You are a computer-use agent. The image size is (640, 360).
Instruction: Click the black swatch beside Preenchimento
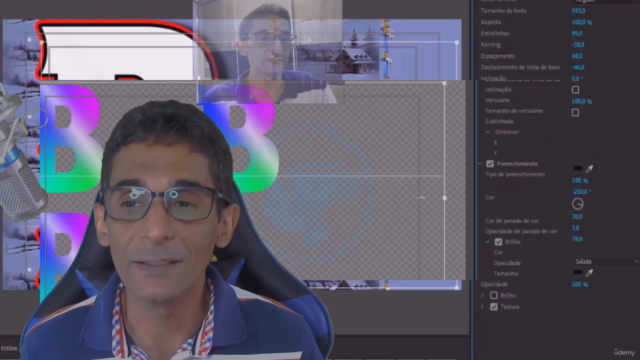click(578, 168)
